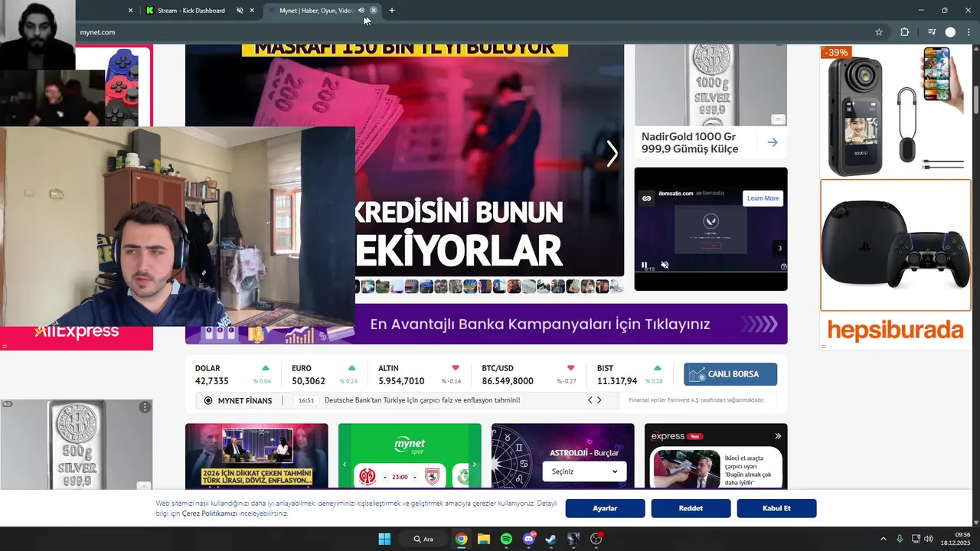Mute the Mynet tab audio icon
Screen dimensions: 980x551
tap(361, 11)
